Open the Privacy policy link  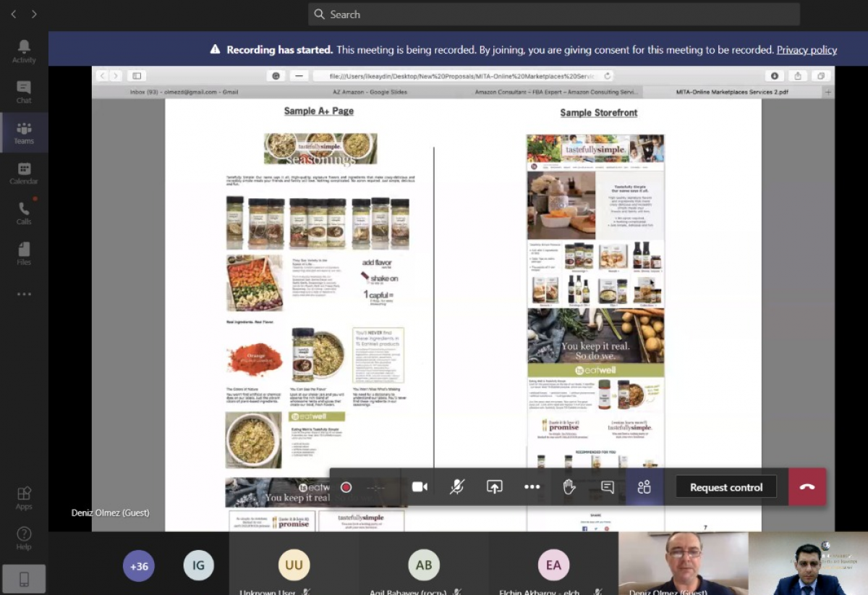[807, 50]
